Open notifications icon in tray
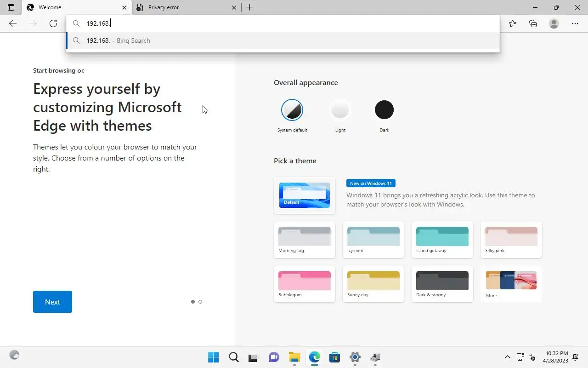This screenshot has height=368, width=588. click(x=576, y=357)
